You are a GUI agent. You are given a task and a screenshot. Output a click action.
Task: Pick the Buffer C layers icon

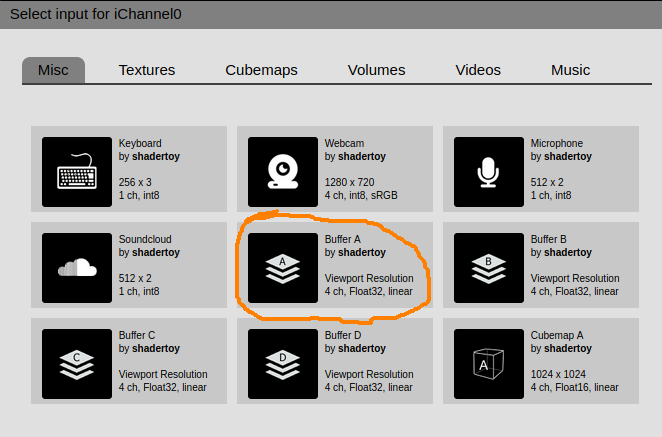77,364
